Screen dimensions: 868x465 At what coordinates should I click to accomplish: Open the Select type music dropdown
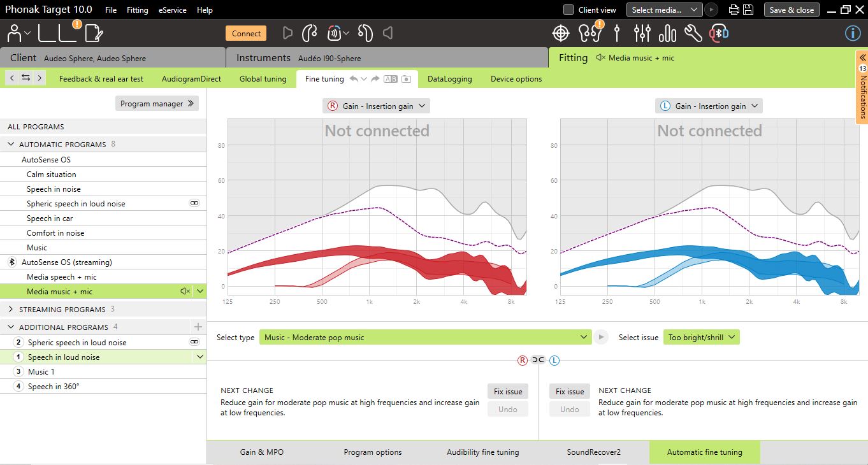tap(425, 337)
